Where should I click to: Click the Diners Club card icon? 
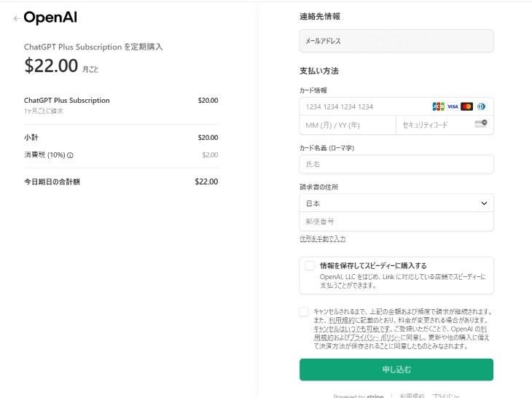pos(481,106)
